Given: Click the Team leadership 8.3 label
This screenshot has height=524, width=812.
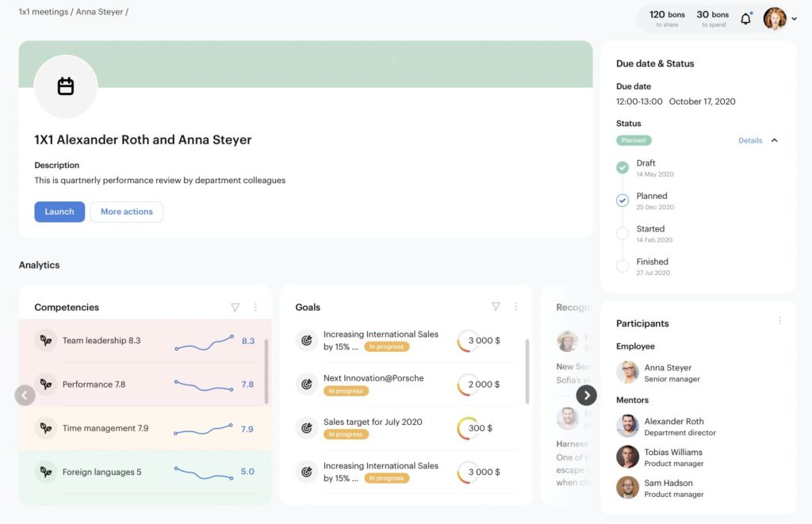Looking at the screenshot, I should 101,340.
